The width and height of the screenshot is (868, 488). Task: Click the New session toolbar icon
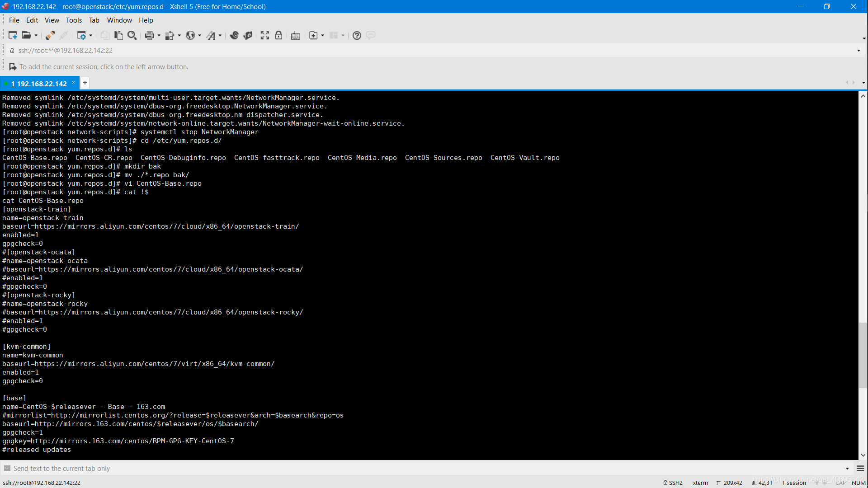click(x=13, y=35)
